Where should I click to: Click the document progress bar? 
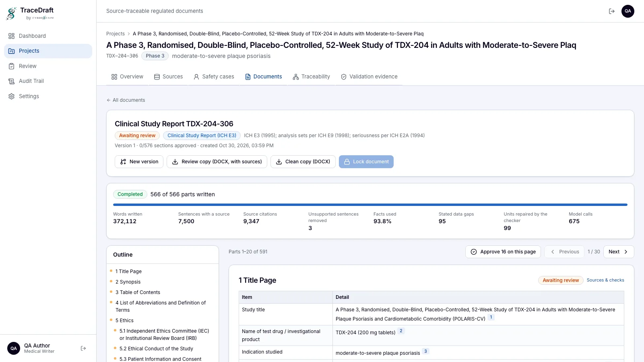[x=370, y=205]
